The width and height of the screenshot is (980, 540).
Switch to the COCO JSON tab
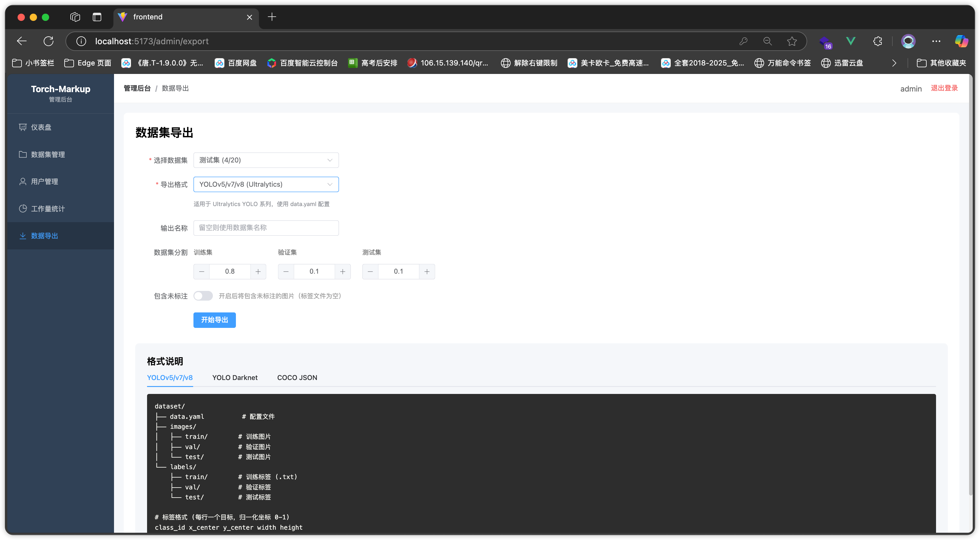point(297,378)
